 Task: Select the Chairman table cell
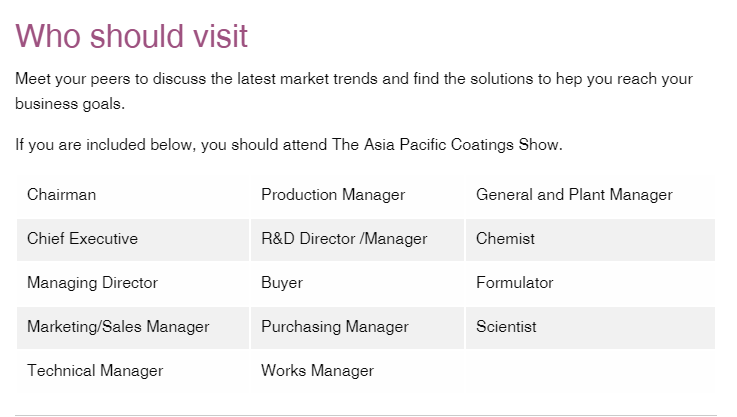coord(62,195)
